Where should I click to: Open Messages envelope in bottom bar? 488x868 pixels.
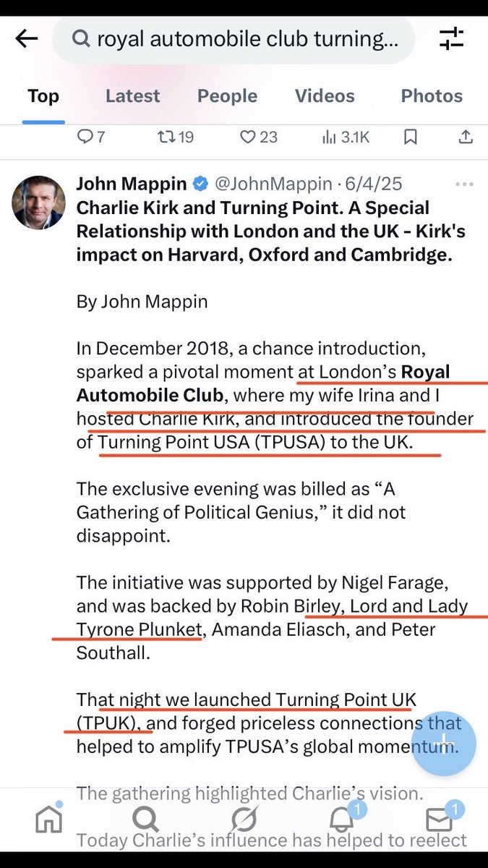(440, 819)
